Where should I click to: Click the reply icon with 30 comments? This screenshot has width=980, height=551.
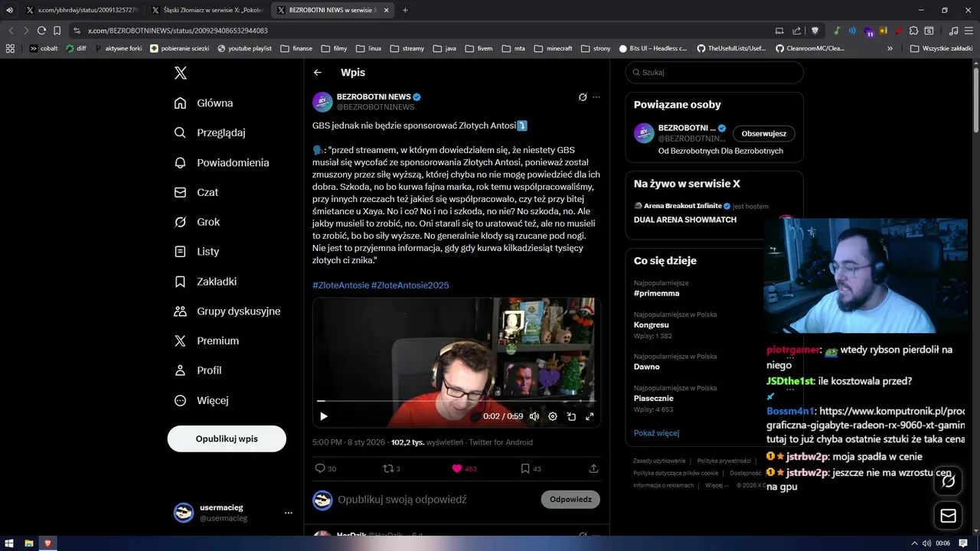320,468
